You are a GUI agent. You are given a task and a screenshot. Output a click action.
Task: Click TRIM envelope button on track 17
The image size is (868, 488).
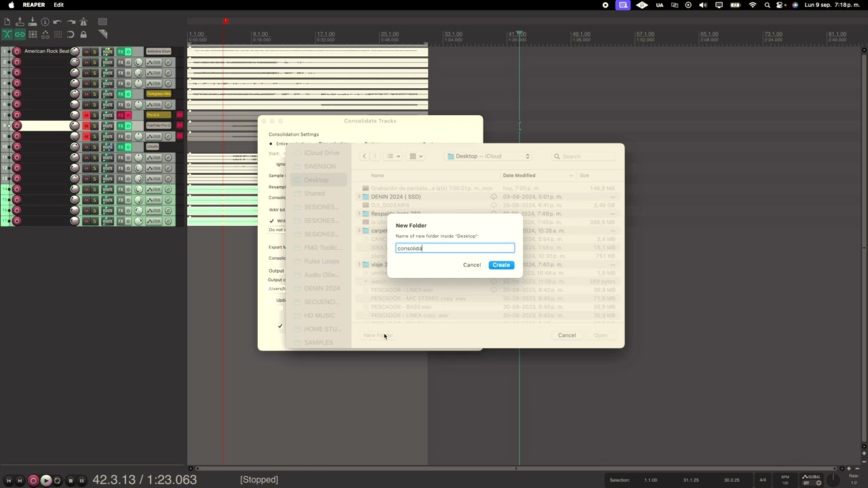153,221
